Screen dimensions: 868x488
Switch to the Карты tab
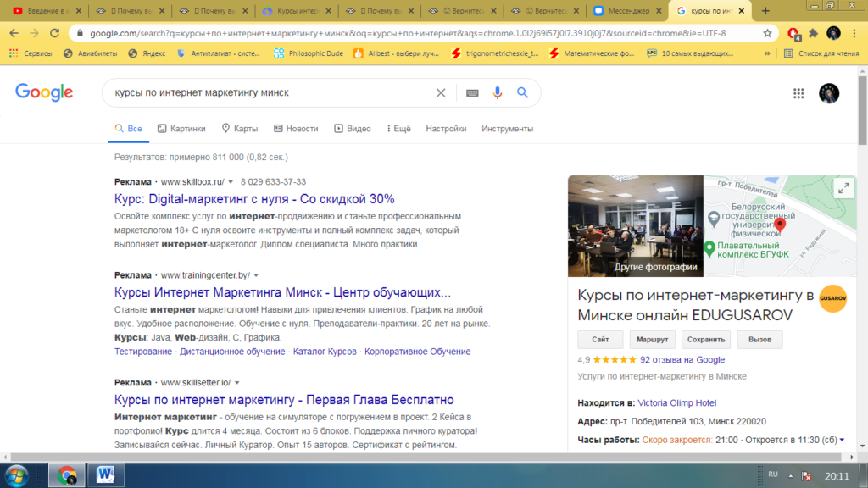(x=240, y=129)
